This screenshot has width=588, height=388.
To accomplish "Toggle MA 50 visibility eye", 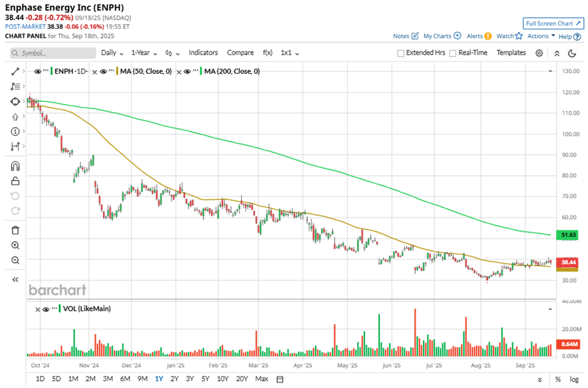I will pos(104,71).
